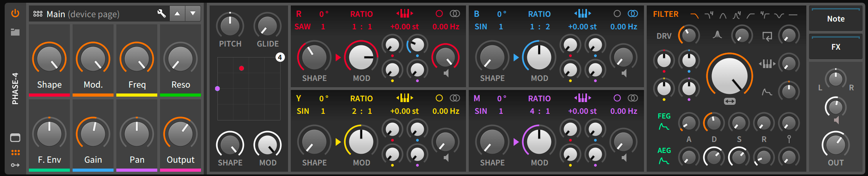Viewport: 868px width, 176px height.
Task: Choose the band-pass filter shape icon
Action: click(x=723, y=15)
